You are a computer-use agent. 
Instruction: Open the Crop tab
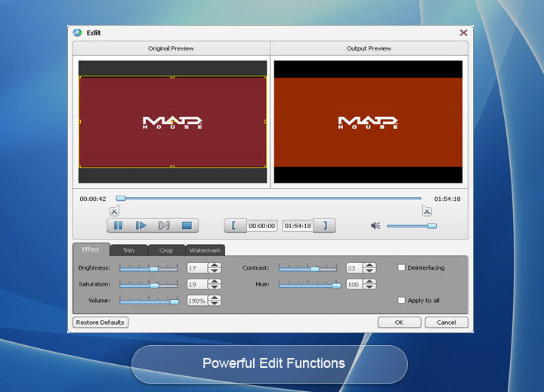point(165,250)
